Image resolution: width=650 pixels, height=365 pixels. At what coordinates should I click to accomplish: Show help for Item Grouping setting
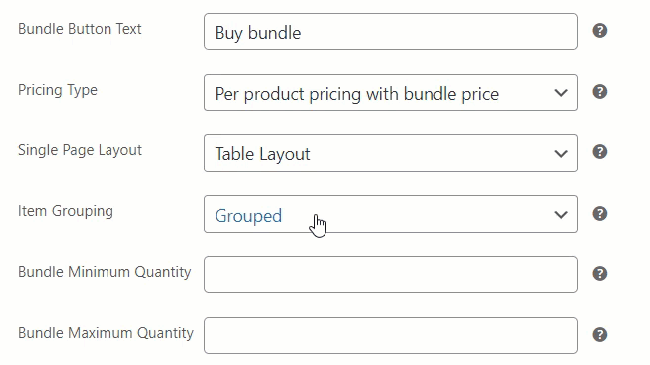tap(599, 214)
